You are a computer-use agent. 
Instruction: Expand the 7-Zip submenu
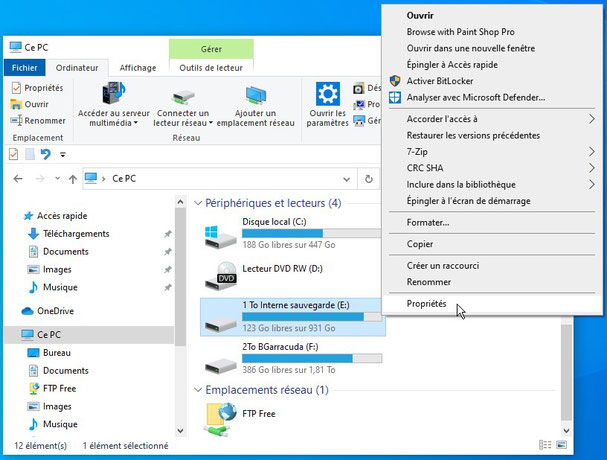click(x=591, y=151)
